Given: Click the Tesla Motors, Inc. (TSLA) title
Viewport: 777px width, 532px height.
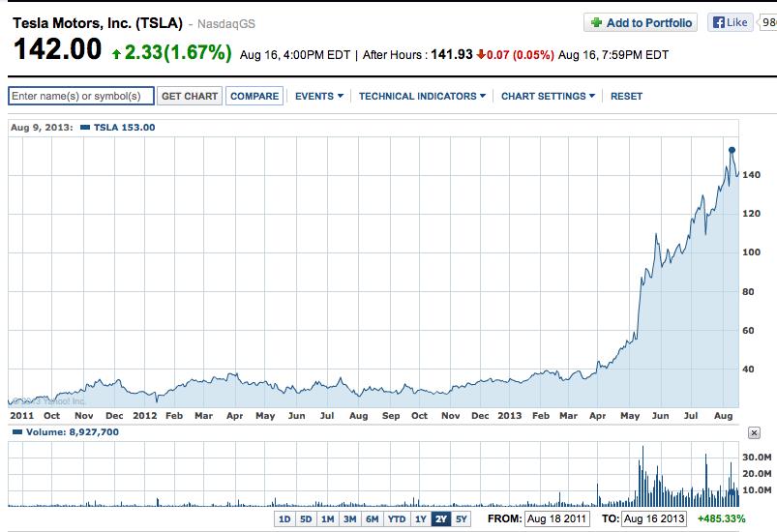Looking at the screenshot, I should pyautogui.click(x=98, y=23).
